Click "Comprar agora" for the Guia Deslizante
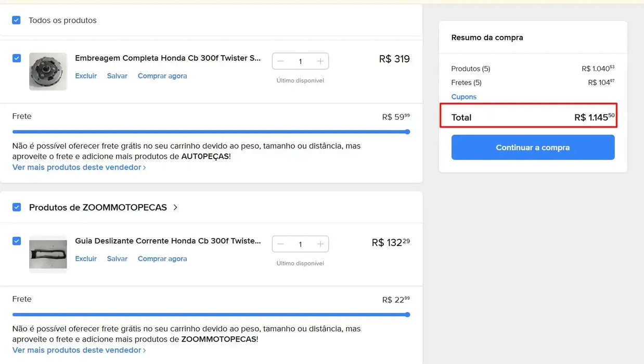Image resolution: width=644 pixels, height=364 pixels. (162, 258)
